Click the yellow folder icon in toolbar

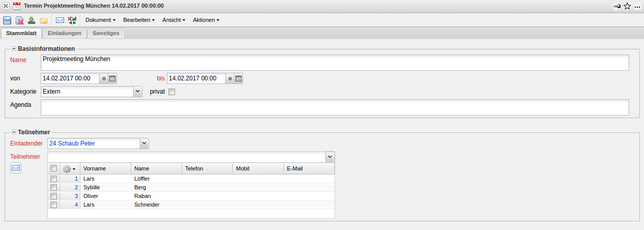click(x=44, y=20)
